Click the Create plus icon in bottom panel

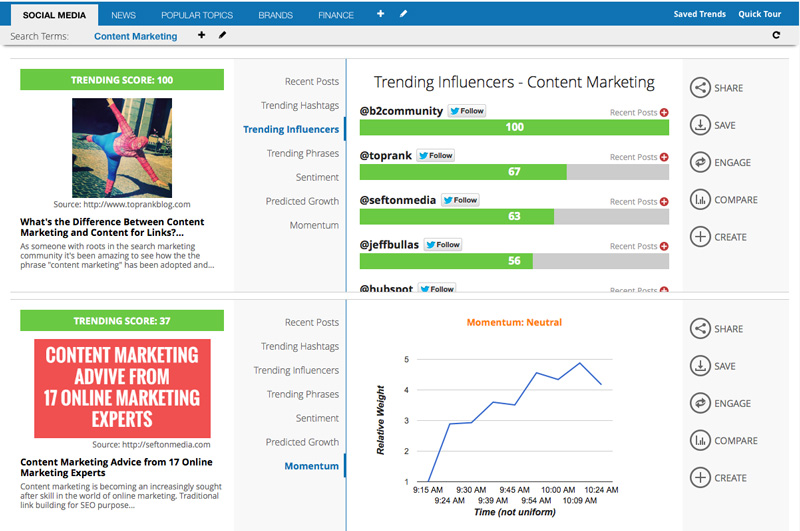(x=700, y=478)
